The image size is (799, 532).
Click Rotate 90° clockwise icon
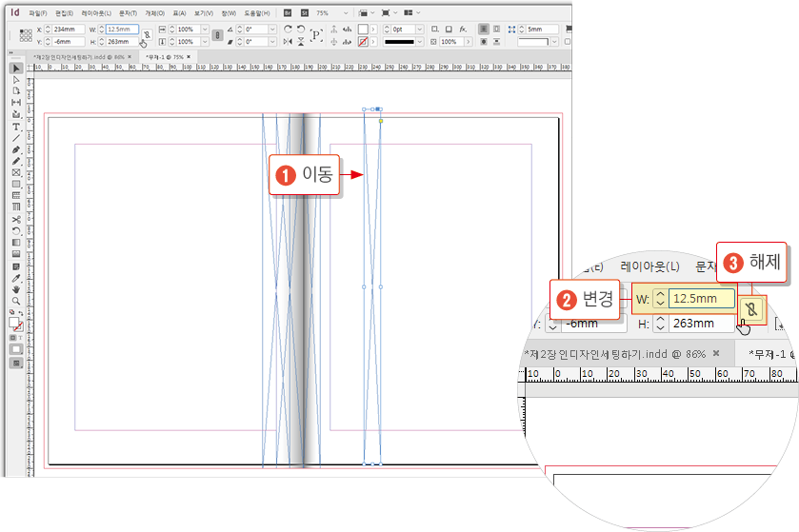point(288,29)
